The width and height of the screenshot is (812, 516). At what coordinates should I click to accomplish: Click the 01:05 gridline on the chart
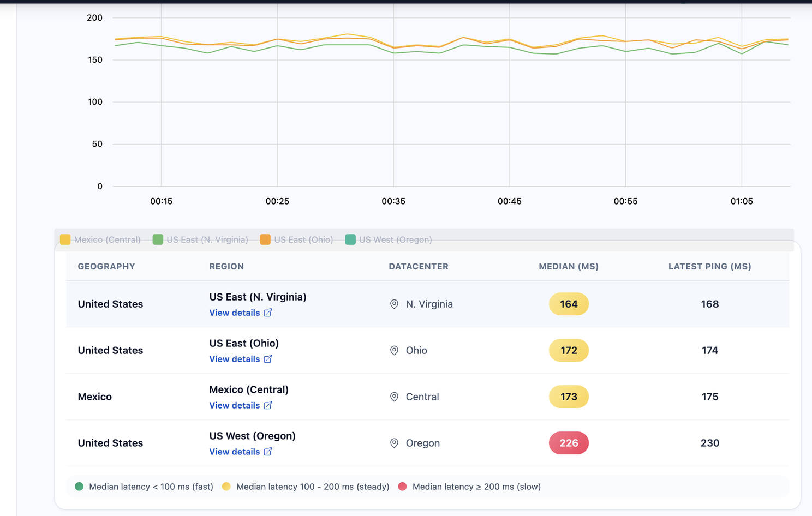point(742,120)
